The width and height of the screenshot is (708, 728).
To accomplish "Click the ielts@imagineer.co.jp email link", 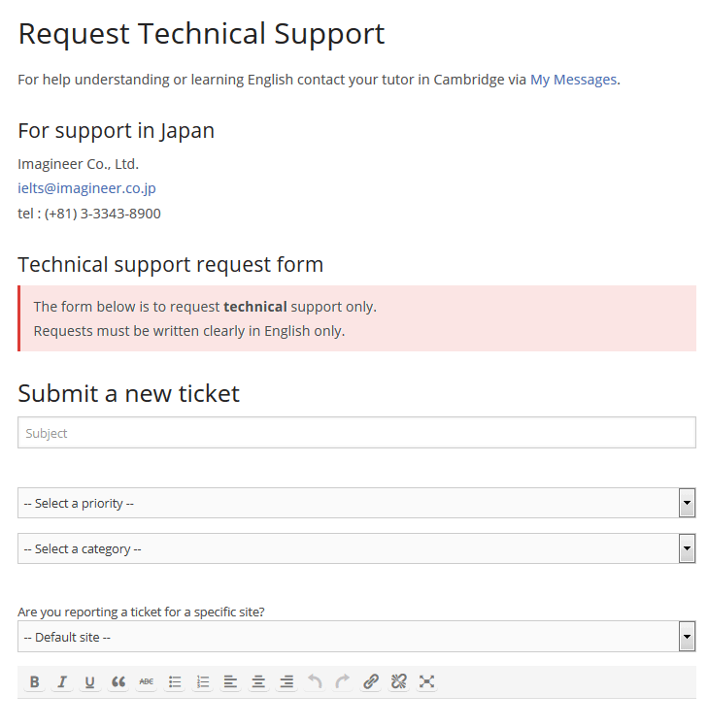I will tap(86, 188).
